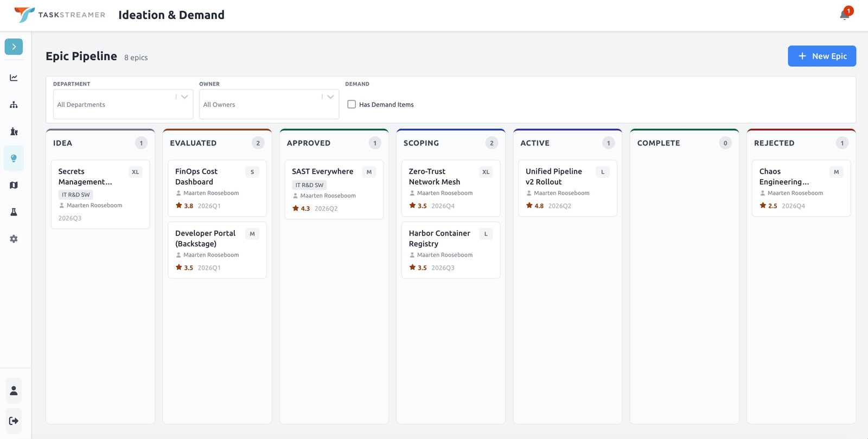This screenshot has height=439, width=868.
Task: Click owner person icon on Secrets Management card
Action: (x=62, y=206)
